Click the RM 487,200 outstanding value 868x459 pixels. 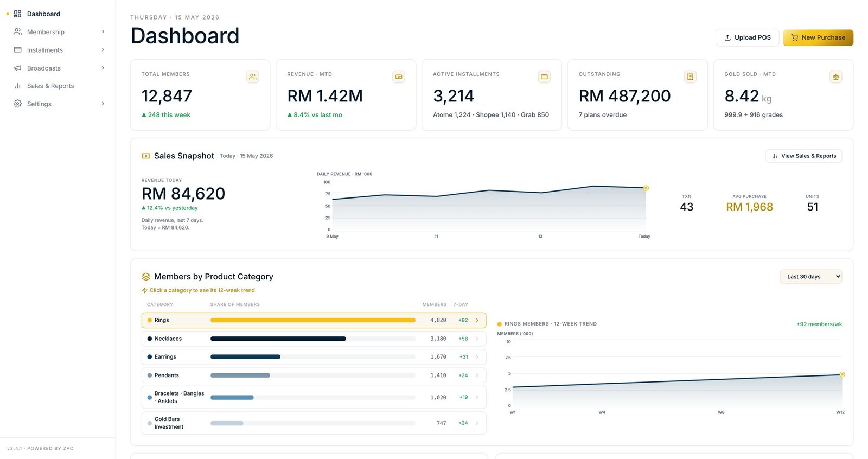point(624,96)
